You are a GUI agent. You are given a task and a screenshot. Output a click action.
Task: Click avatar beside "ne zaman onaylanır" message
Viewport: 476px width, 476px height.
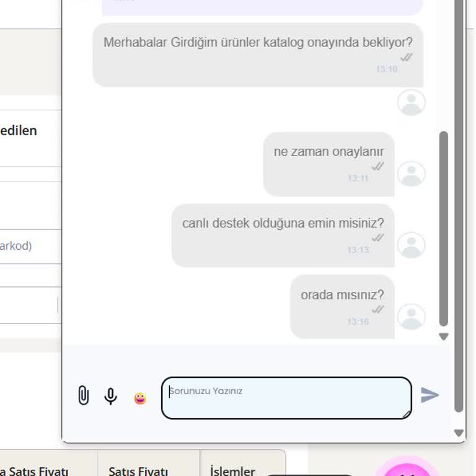411,174
